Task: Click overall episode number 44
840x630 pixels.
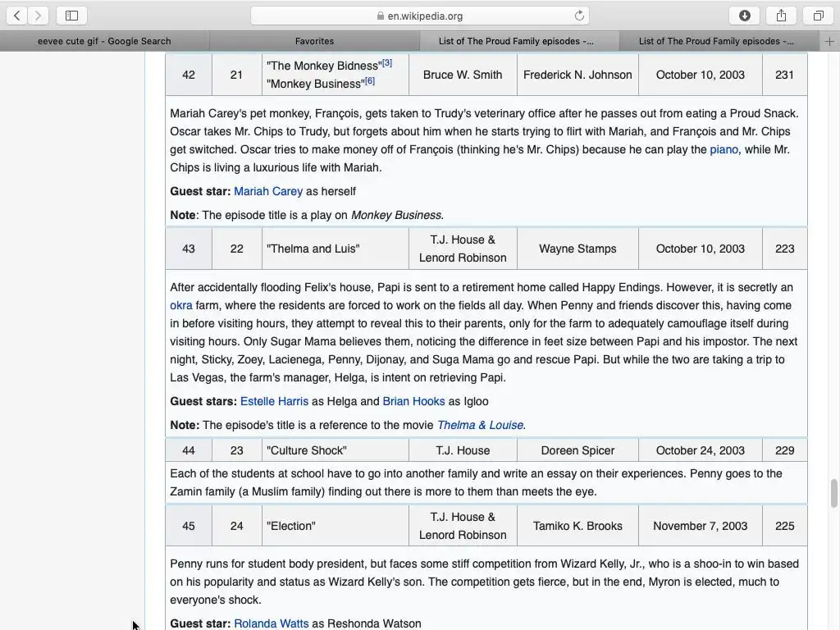Action: pyautogui.click(x=189, y=450)
